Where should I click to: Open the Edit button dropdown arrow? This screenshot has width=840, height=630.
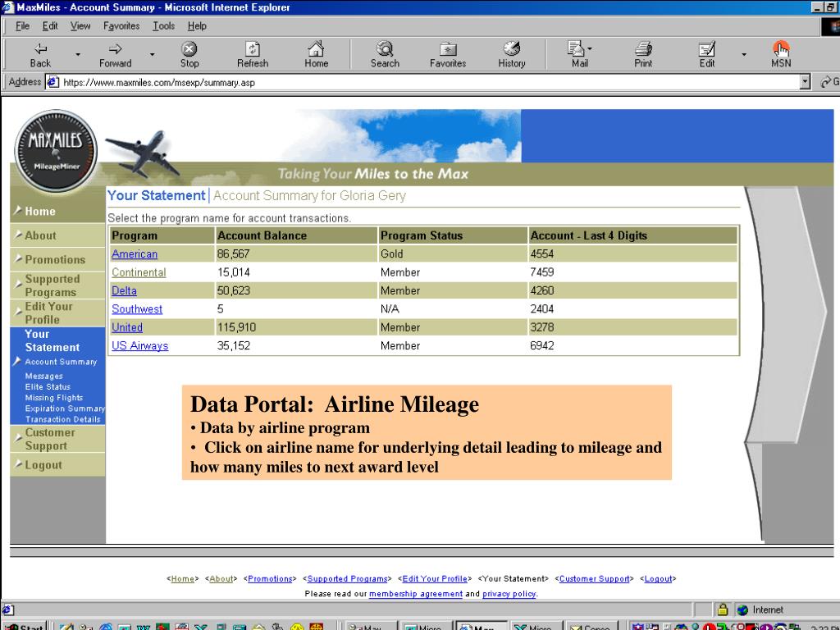(x=743, y=55)
